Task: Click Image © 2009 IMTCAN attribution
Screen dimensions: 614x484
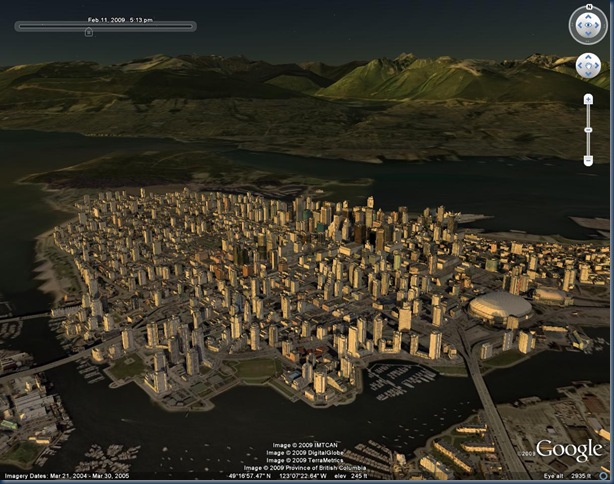Action: (305, 445)
